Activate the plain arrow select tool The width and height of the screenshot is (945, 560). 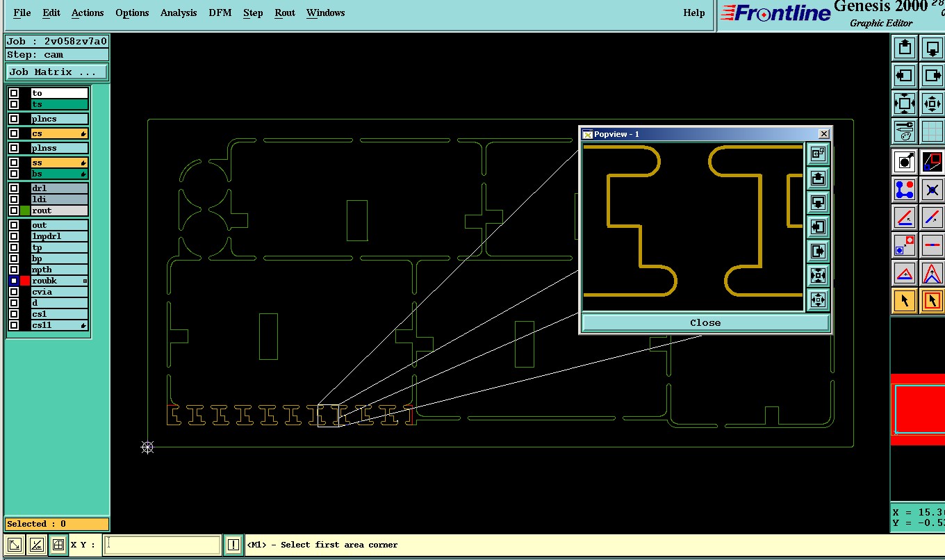click(x=904, y=301)
